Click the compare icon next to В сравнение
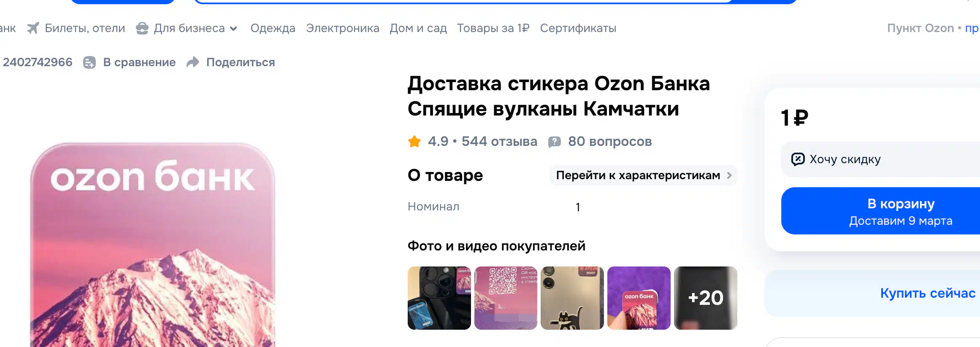 [x=89, y=62]
